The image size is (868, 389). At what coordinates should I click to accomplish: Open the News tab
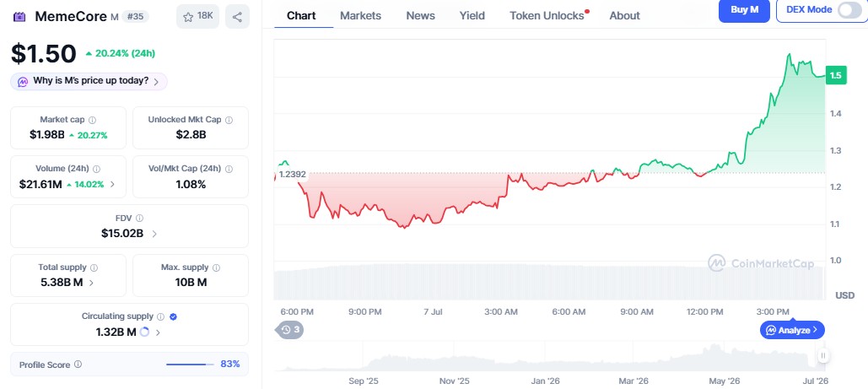[421, 15]
